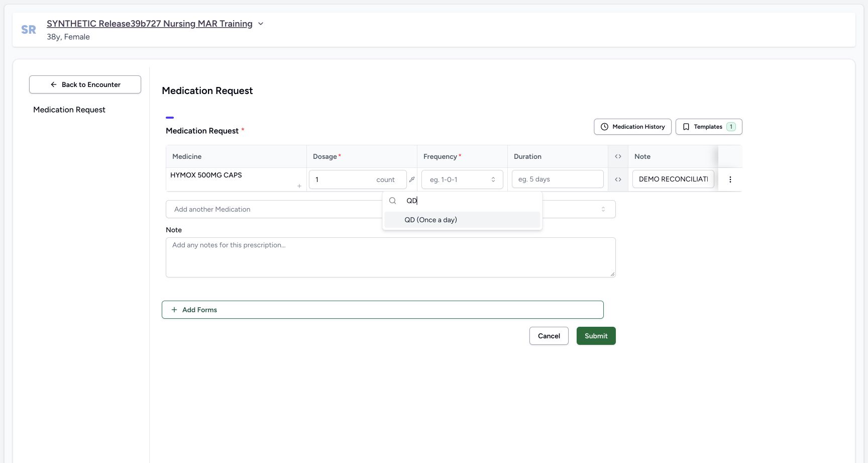Click HYMOX 500MG CAPS medicine cell
Viewport: 868px width, 463px height.
236,179
